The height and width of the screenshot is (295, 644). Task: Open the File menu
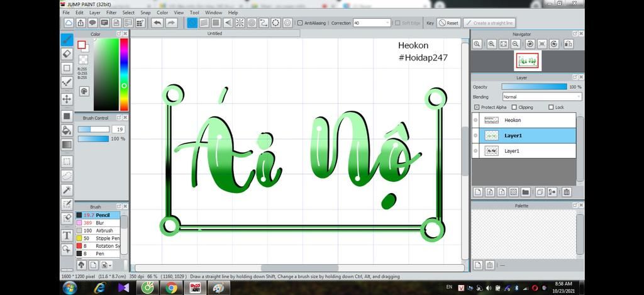[65, 13]
